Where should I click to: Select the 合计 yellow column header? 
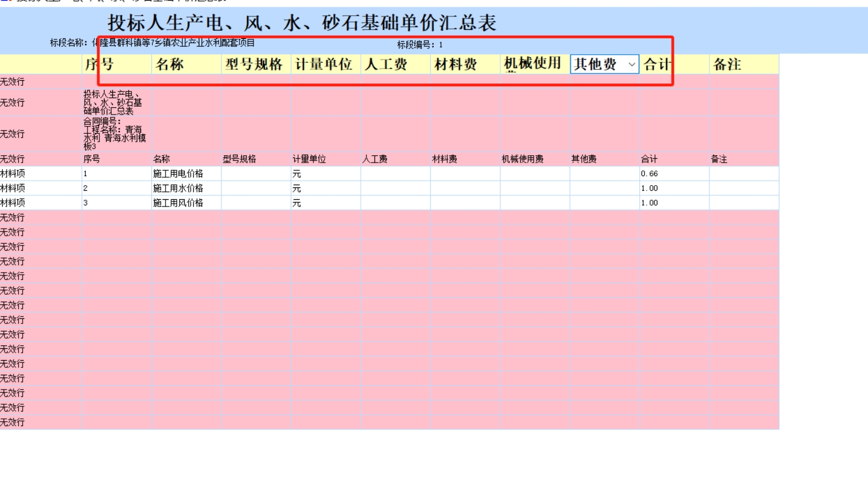[x=673, y=64]
